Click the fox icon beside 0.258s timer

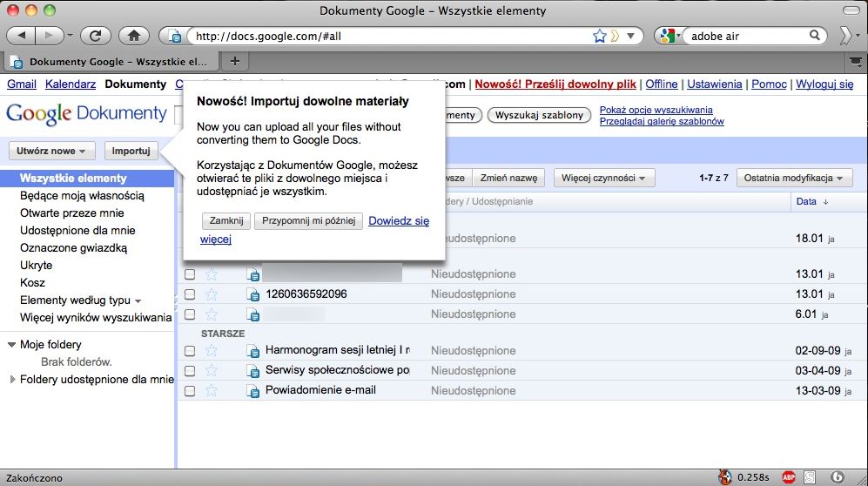724,476
